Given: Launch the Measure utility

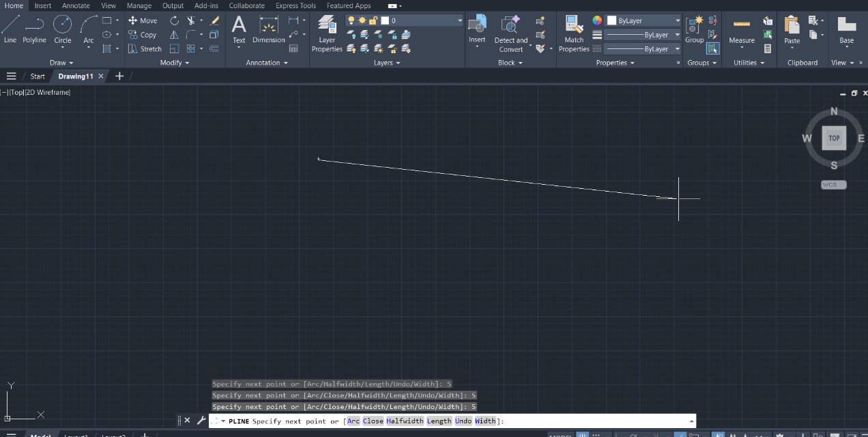Looking at the screenshot, I should point(741,30).
